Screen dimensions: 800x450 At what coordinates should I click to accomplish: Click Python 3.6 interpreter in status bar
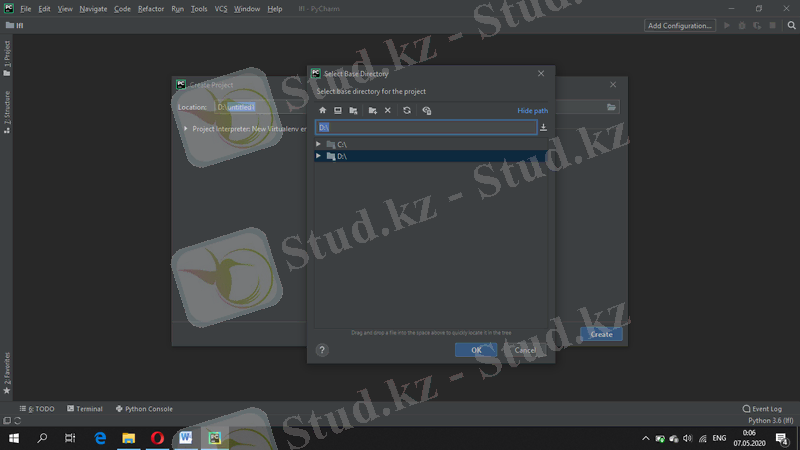(770, 420)
